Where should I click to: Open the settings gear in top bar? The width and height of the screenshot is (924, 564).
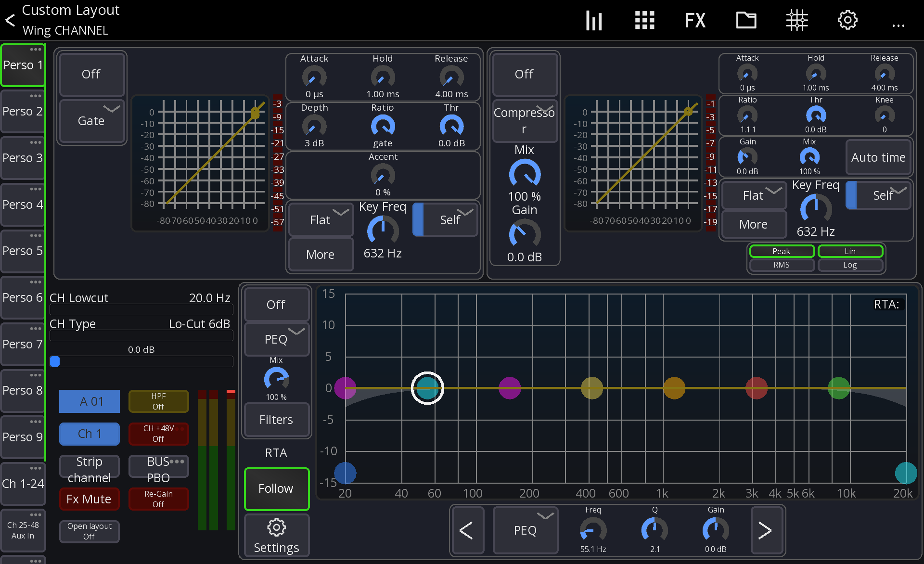[847, 21]
